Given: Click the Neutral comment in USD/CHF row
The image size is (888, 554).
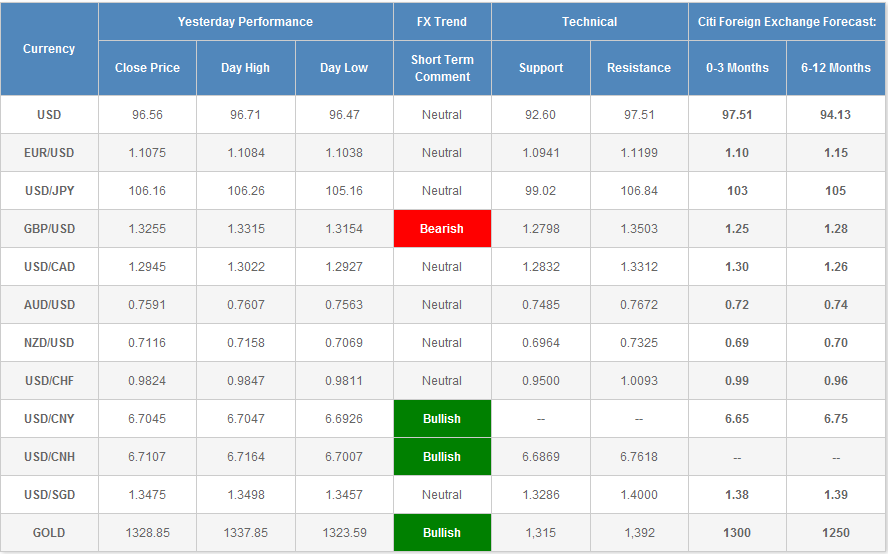Looking at the screenshot, I should coord(441,381).
